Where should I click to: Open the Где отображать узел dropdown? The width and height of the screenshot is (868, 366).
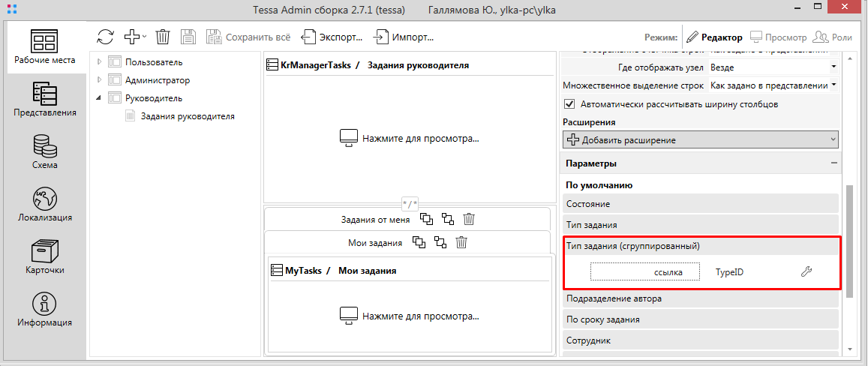tap(773, 67)
